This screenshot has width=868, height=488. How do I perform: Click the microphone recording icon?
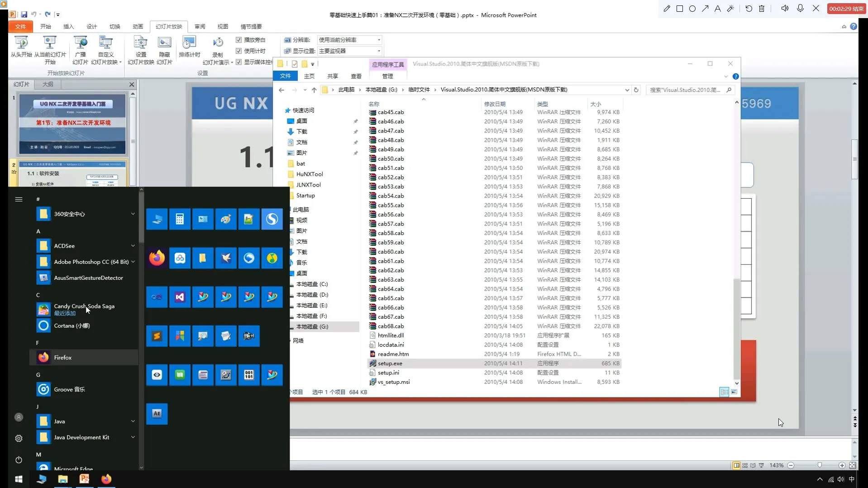800,8
